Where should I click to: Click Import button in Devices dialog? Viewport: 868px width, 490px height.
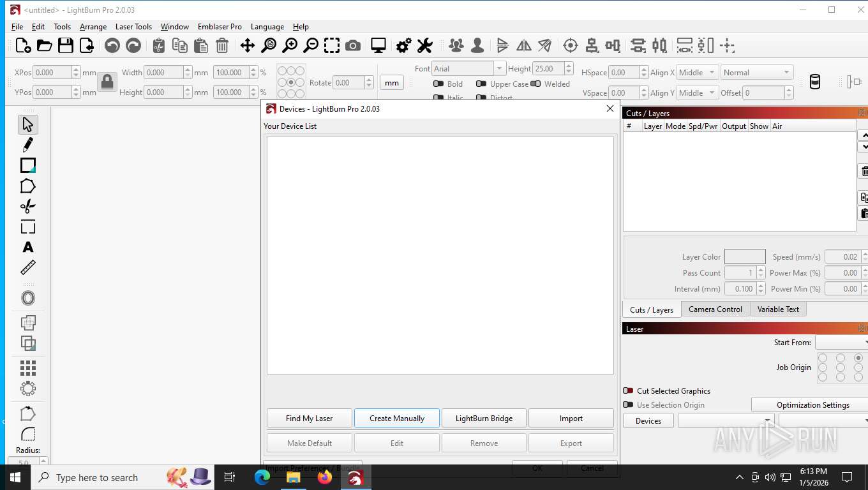tap(571, 418)
